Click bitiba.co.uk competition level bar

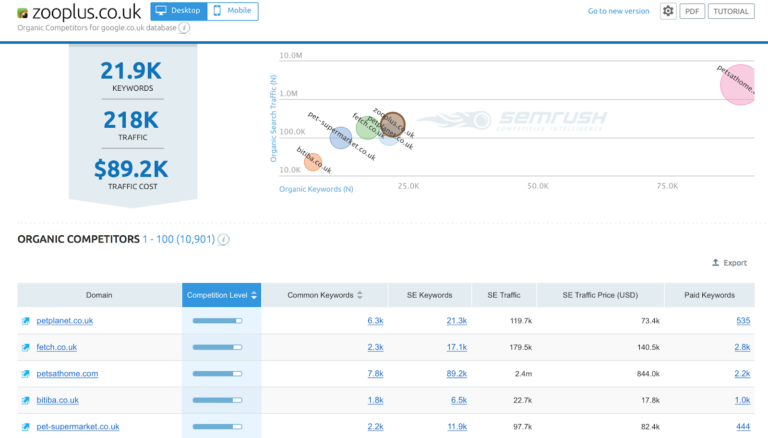click(217, 400)
